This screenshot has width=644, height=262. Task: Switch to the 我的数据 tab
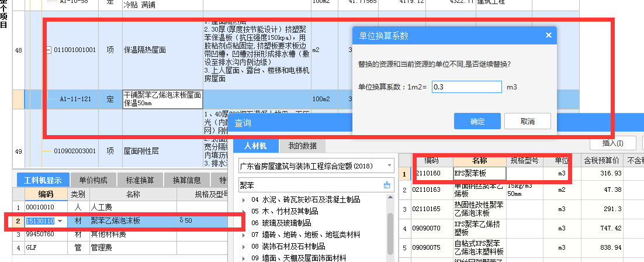coord(302,146)
